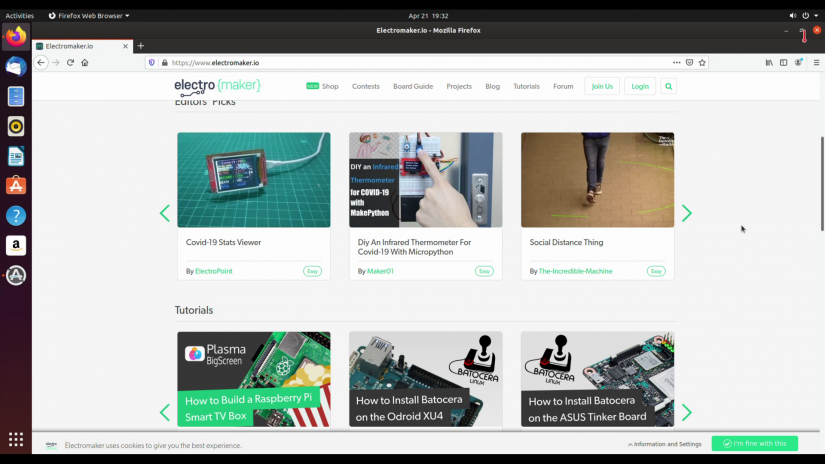Screen dimensions: 825x464
Task: Expand cookie Information and Settings
Action: pos(665,444)
